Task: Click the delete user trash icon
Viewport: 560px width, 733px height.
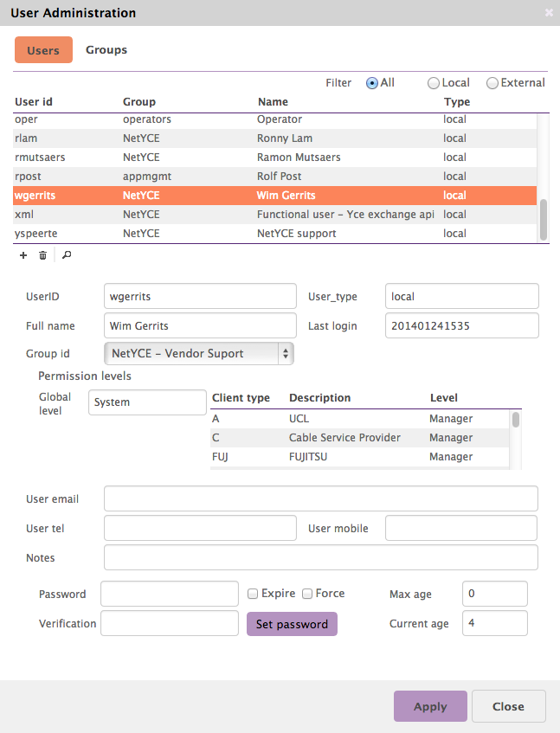Action: point(43,255)
